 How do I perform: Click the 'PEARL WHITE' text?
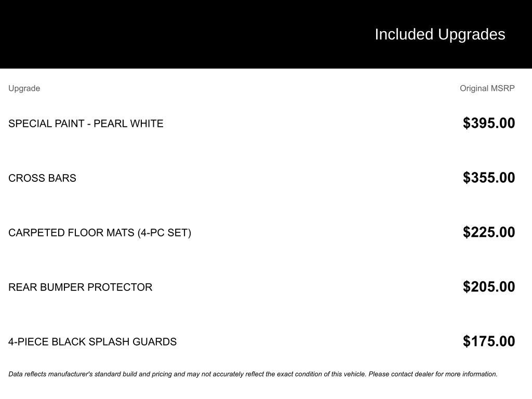coord(129,124)
